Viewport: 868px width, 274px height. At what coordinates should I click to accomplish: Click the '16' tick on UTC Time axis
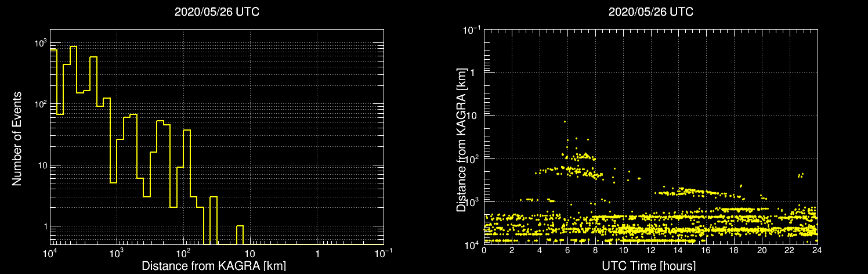coord(706,250)
